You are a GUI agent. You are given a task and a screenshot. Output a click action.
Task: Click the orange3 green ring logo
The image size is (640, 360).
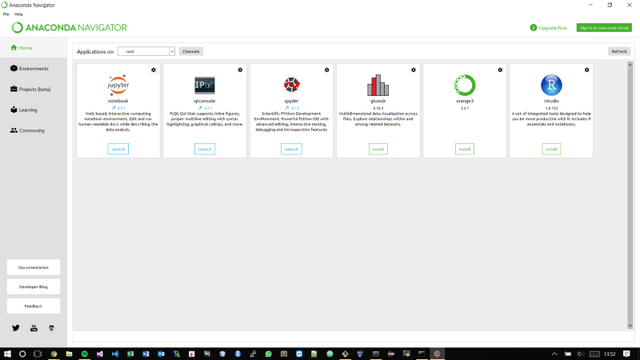click(x=464, y=85)
